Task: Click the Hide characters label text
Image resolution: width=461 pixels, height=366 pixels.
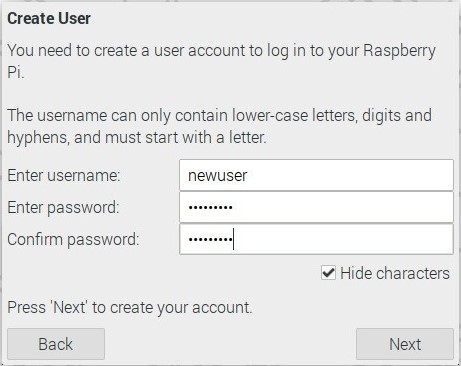Action: pos(395,273)
